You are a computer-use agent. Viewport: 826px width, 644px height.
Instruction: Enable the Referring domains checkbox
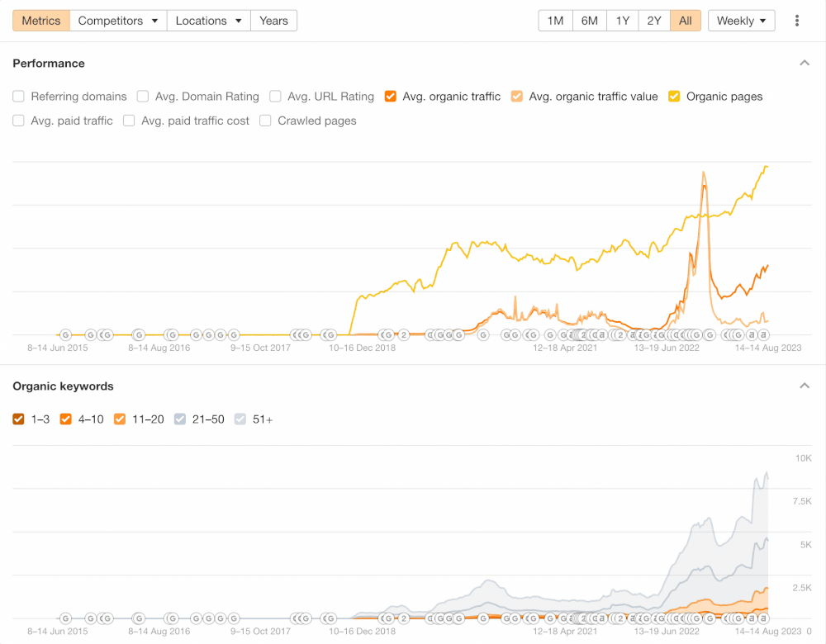click(19, 97)
